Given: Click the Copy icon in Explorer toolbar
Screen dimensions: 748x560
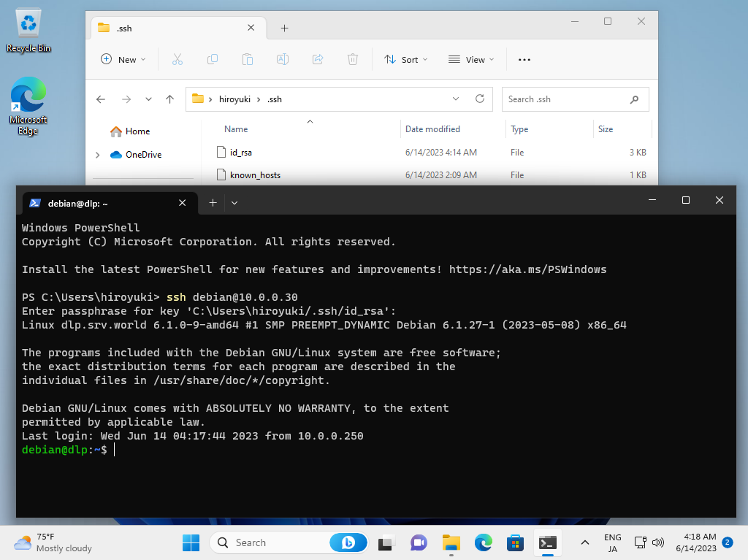Looking at the screenshot, I should pos(213,60).
